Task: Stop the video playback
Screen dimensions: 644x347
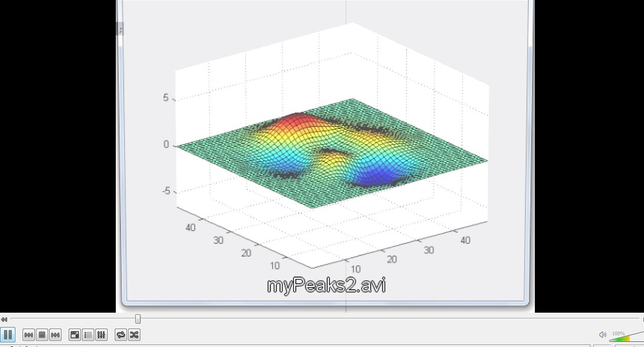Action: point(41,335)
